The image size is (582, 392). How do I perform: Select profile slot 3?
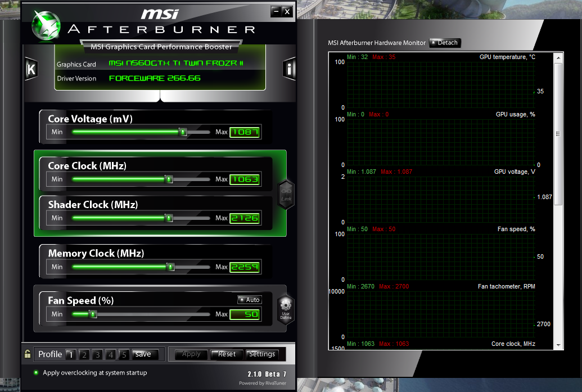pyautogui.click(x=97, y=354)
